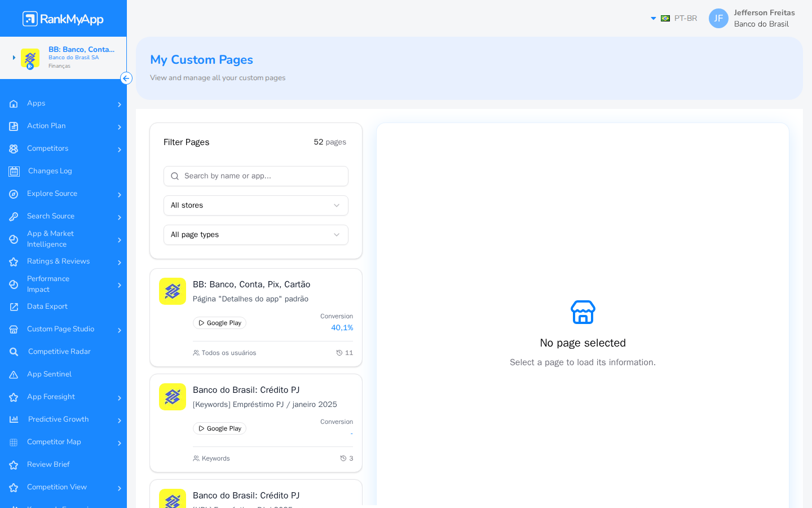This screenshot has height=508, width=812.
Task: Expand the Competitors submenu chevron
Action: pos(120,150)
